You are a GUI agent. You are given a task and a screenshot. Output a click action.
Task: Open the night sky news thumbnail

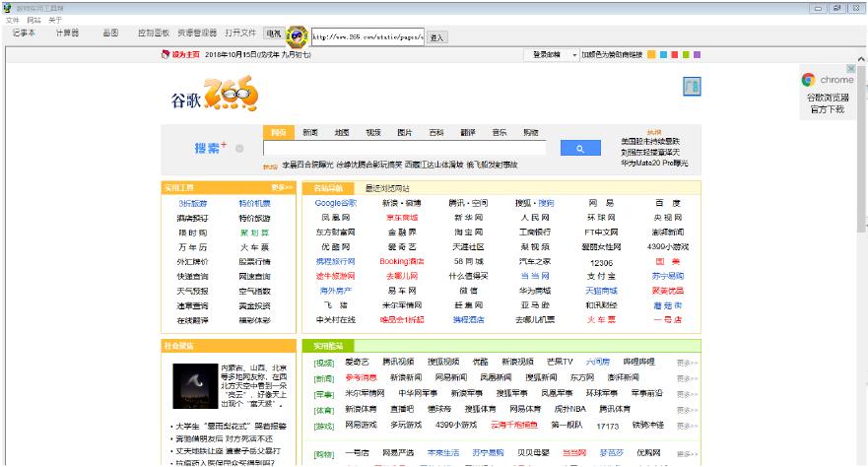pyautogui.click(x=195, y=385)
